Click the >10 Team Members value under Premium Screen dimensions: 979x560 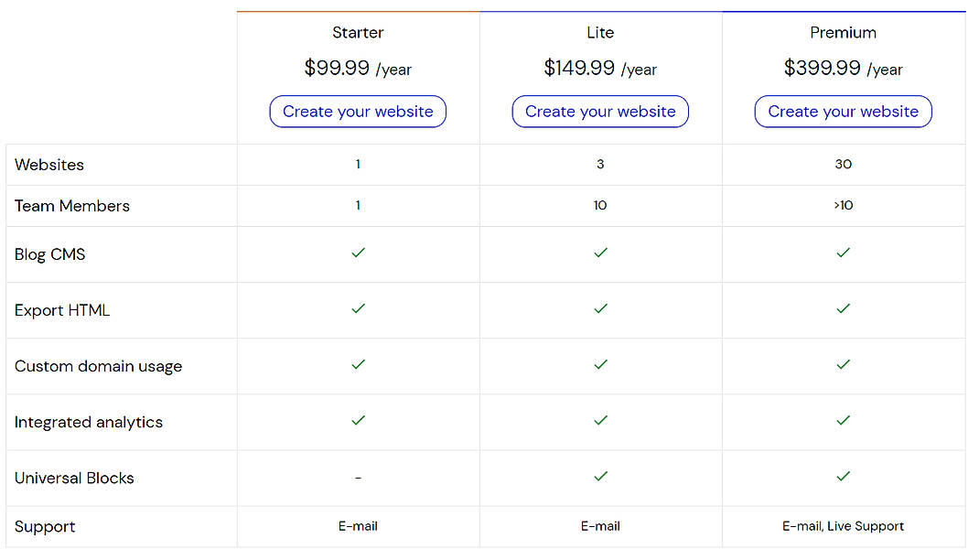843,205
